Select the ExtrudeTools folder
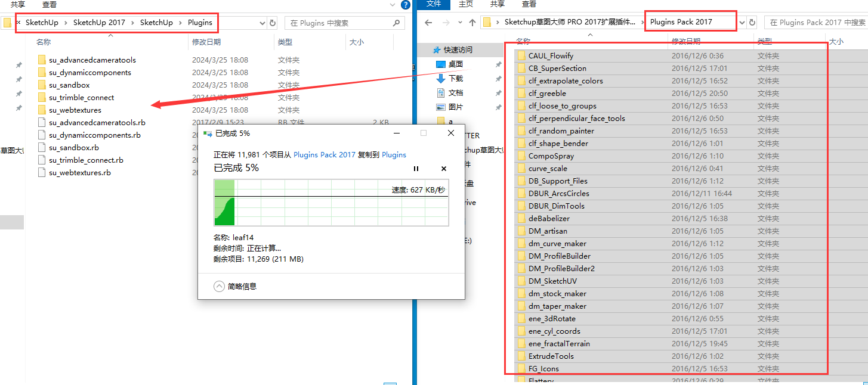 coord(551,356)
